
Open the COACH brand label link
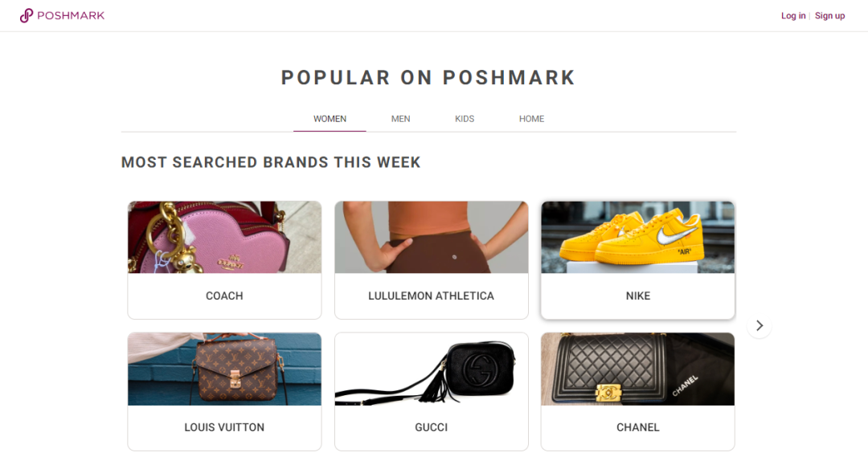[224, 296]
